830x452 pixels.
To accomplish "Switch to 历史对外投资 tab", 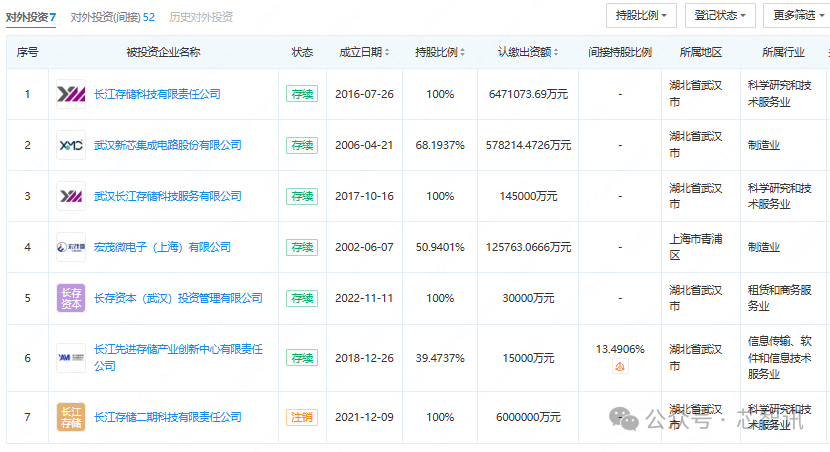I will pos(201,17).
